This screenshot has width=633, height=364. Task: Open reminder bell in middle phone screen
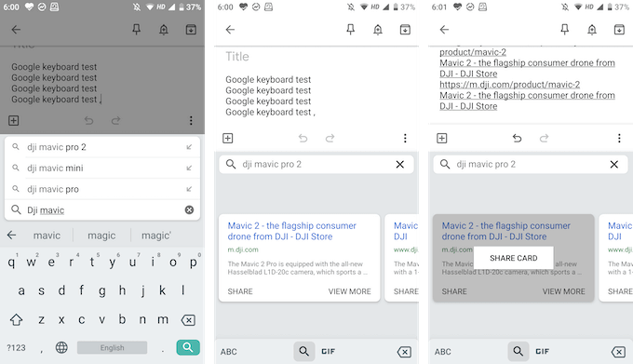(x=378, y=30)
